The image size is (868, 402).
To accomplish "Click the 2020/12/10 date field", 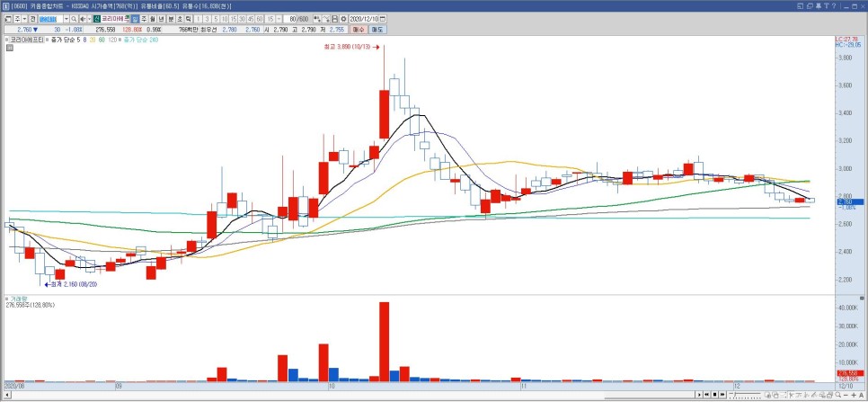I will click(x=364, y=19).
